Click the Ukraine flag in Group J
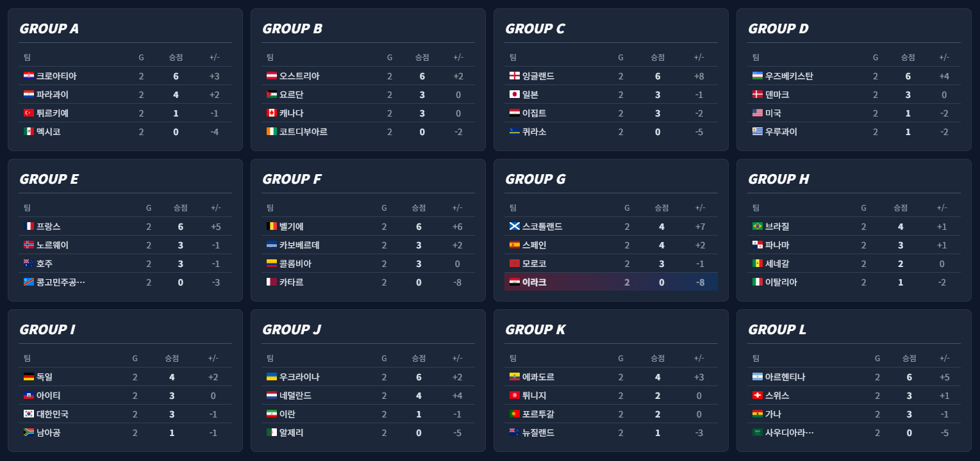The image size is (980, 461). 271,377
